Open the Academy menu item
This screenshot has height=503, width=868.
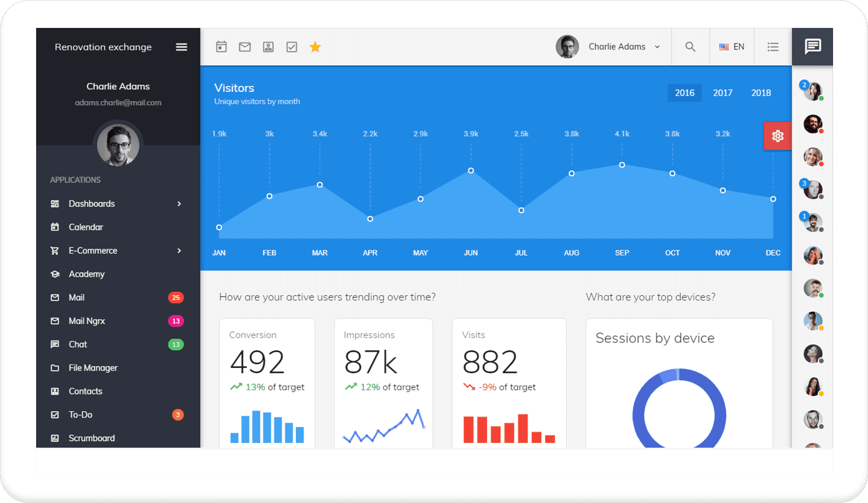(x=118, y=274)
